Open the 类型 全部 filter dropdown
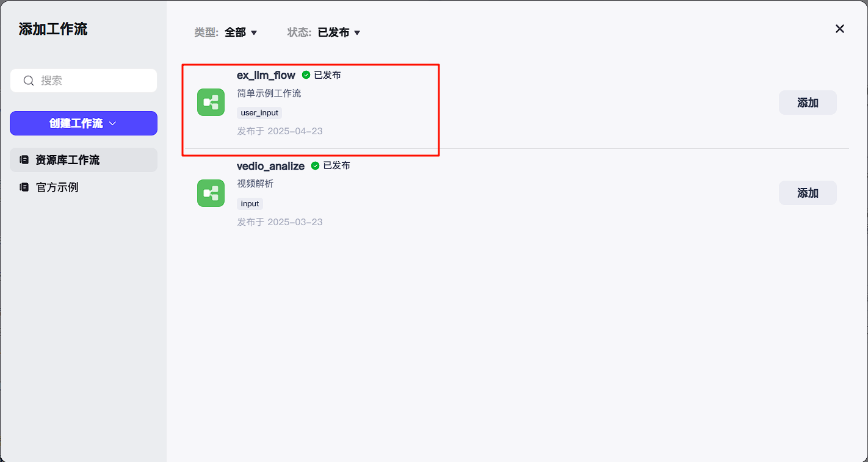The width and height of the screenshot is (868, 462). click(241, 32)
